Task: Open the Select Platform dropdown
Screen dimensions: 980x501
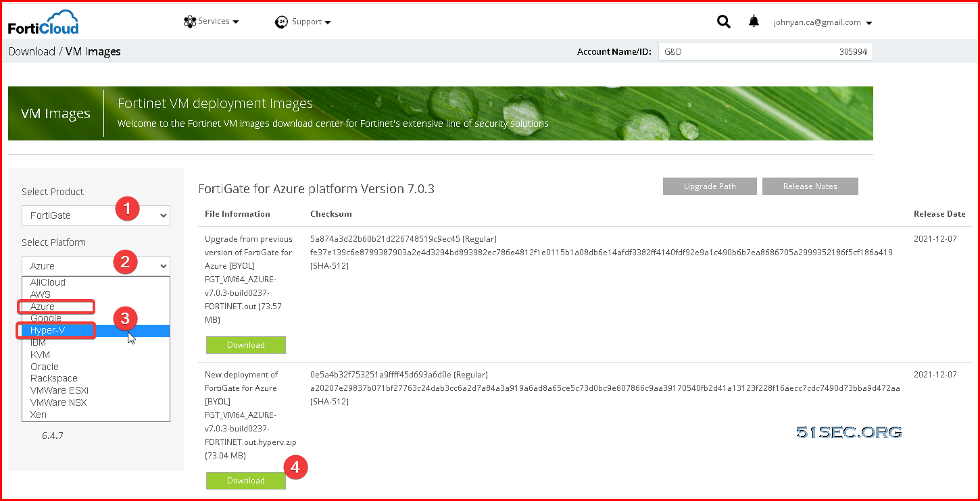Action: [96, 266]
